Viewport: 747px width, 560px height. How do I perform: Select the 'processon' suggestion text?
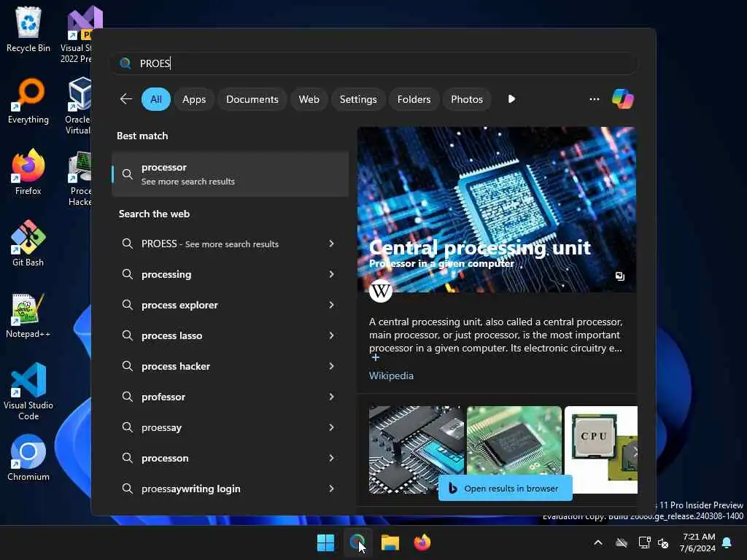pyautogui.click(x=165, y=458)
